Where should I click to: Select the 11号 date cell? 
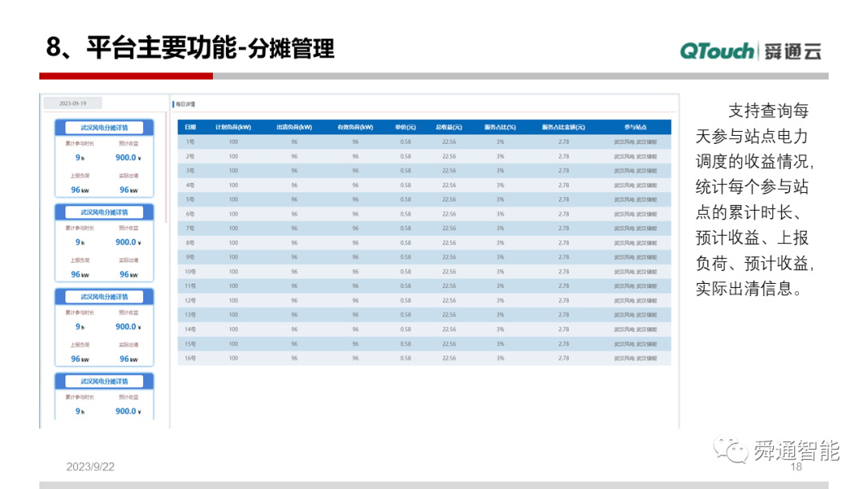190,286
